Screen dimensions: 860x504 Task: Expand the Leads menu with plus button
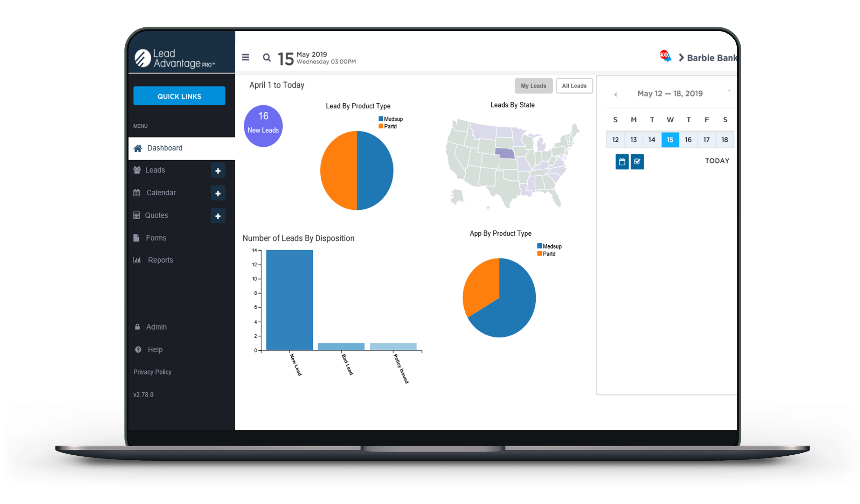(217, 170)
